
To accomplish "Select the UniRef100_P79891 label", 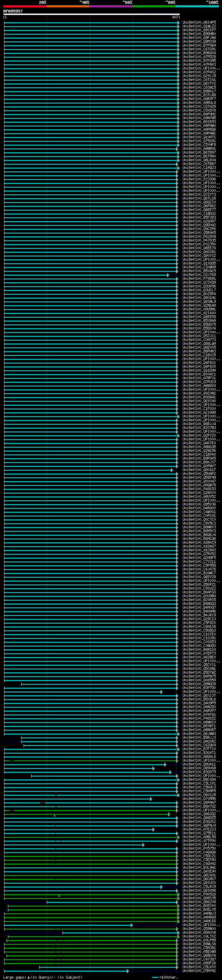I will (x=199, y=278).
